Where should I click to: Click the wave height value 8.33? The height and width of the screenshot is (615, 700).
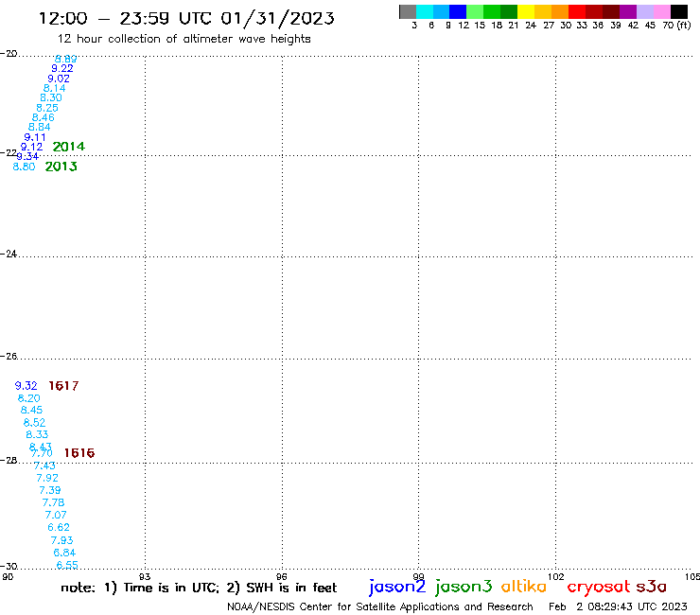pos(37,434)
